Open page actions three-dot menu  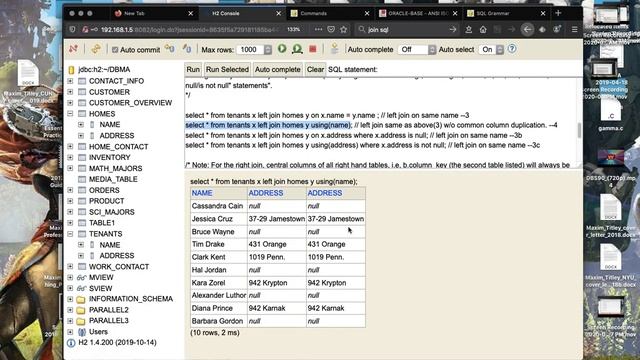[318, 29]
